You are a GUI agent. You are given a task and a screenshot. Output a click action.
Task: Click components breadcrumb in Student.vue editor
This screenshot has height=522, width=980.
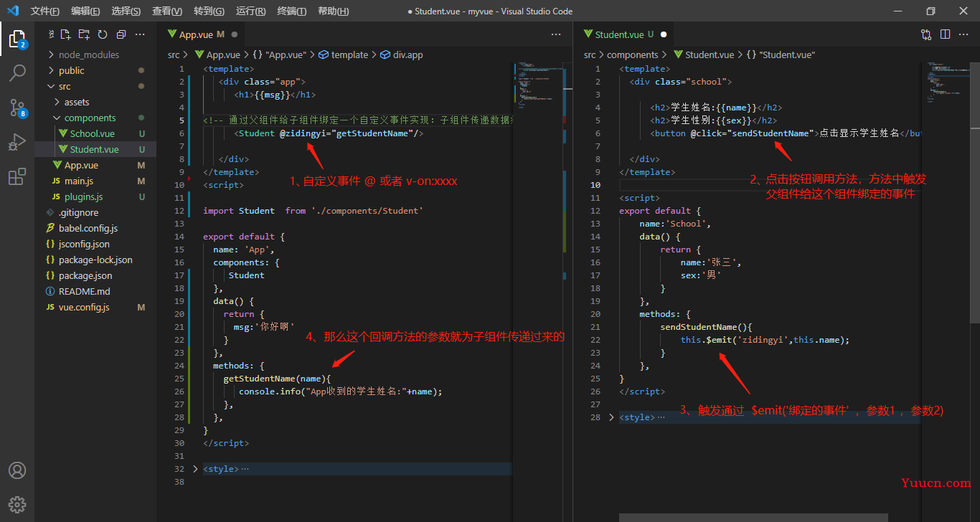632,54
